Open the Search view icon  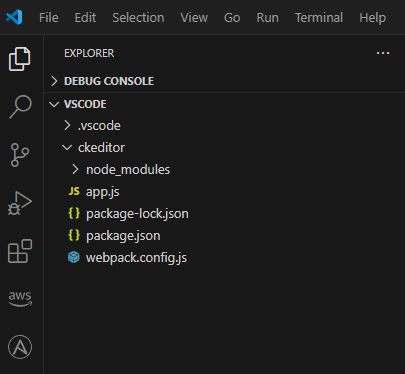tap(20, 107)
